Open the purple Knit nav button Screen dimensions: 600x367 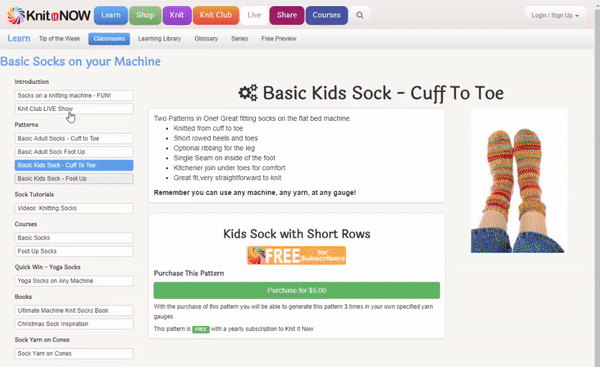tap(177, 15)
